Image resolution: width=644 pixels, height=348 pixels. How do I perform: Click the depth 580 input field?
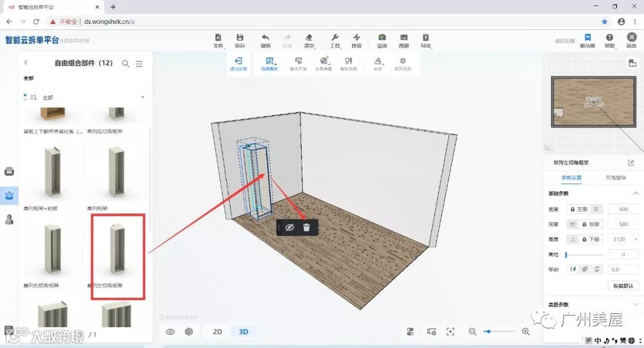tap(624, 224)
